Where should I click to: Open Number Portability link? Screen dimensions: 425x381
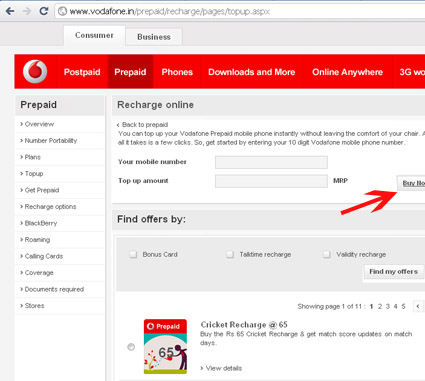pos(51,141)
